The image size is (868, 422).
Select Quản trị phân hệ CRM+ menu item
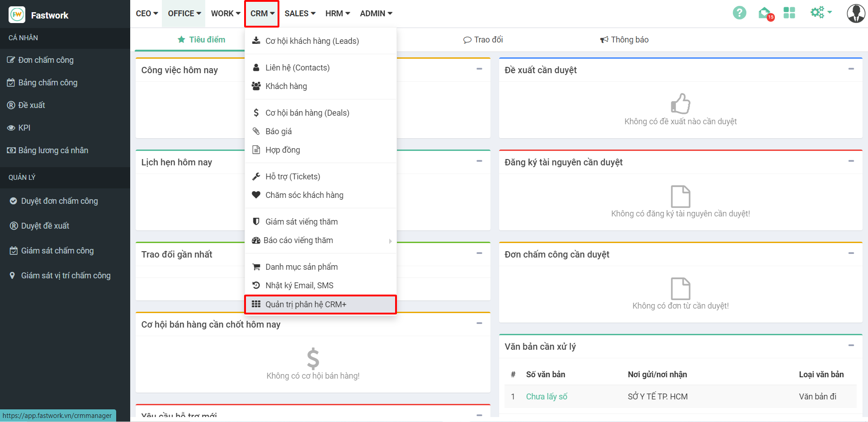[306, 305]
